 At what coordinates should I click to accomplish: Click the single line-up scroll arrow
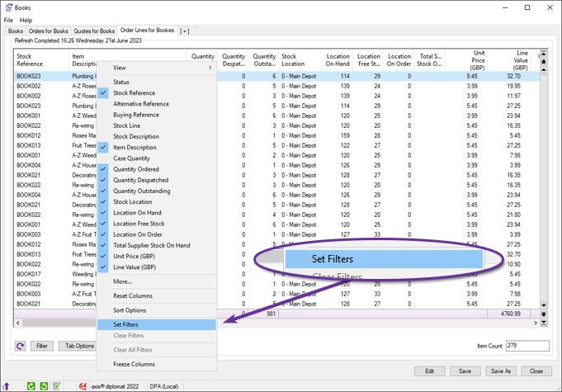pos(543,69)
